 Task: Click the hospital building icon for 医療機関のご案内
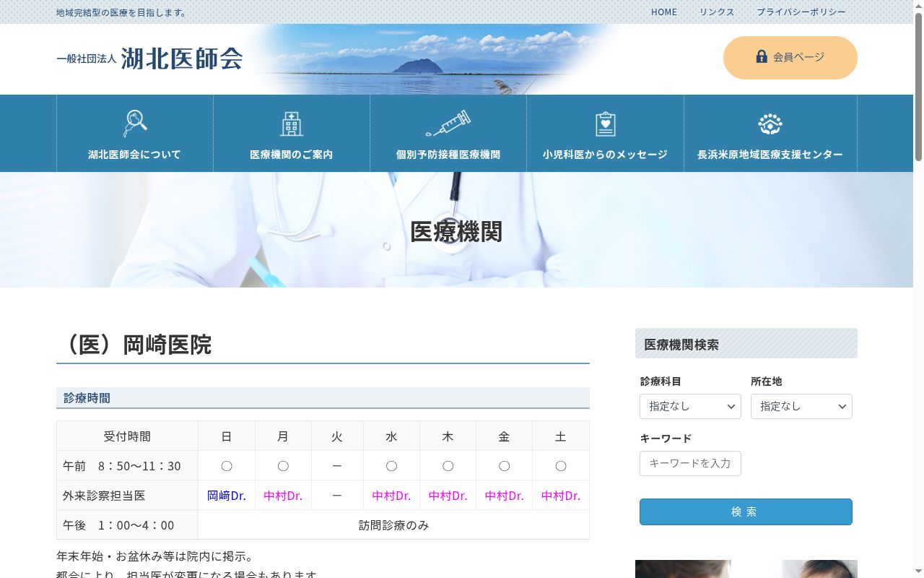coord(291,124)
